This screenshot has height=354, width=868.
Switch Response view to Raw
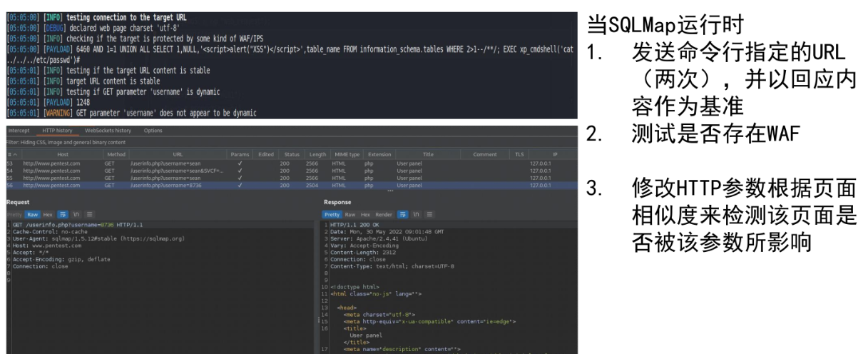tap(352, 214)
